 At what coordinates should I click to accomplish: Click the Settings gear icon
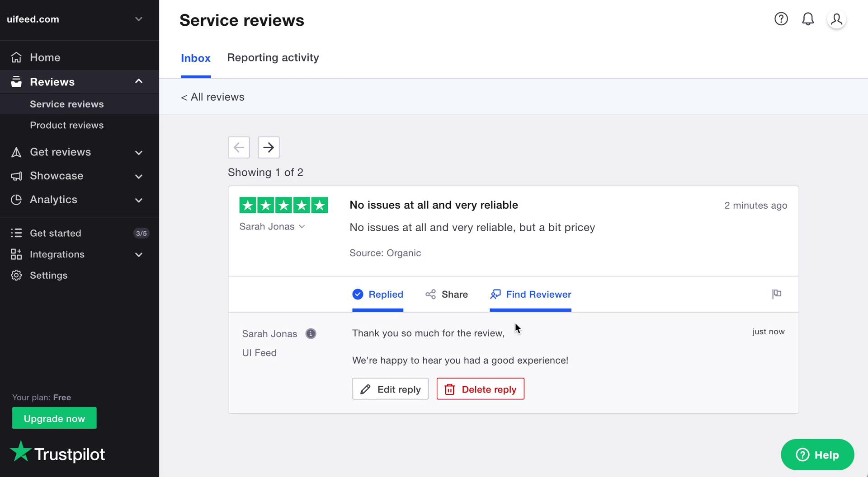pos(16,275)
